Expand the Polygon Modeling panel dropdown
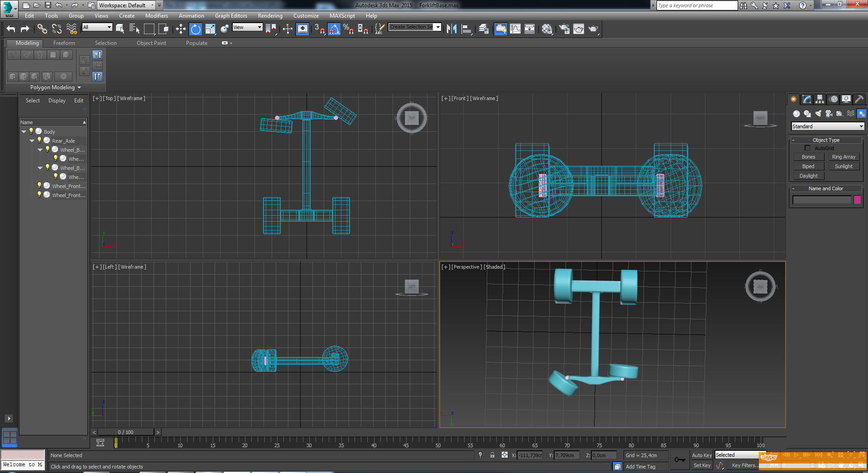868x473 pixels. click(56, 87)
